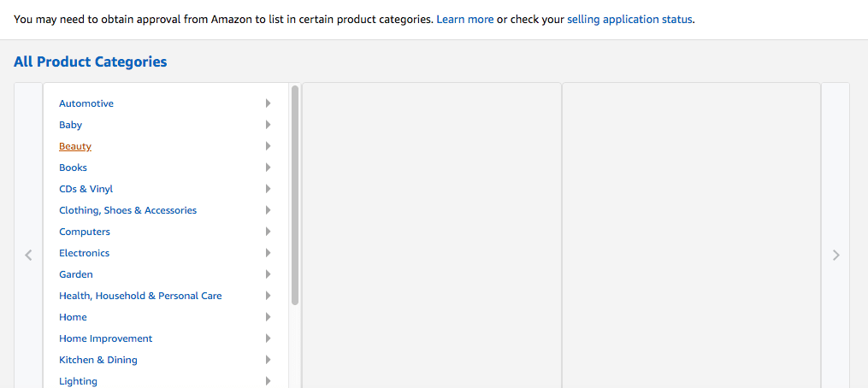
Task: Open the Learn more link
Action: [464, 19]
